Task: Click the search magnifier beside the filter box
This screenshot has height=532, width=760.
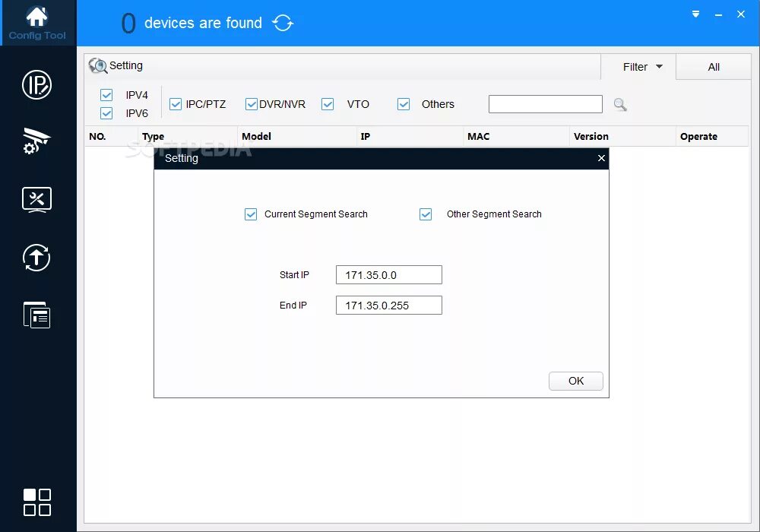Action: pos(619,104)
